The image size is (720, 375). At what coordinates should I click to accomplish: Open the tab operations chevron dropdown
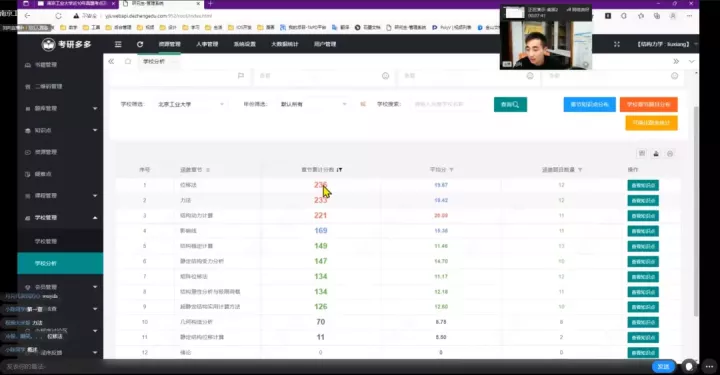pos(692,61)
